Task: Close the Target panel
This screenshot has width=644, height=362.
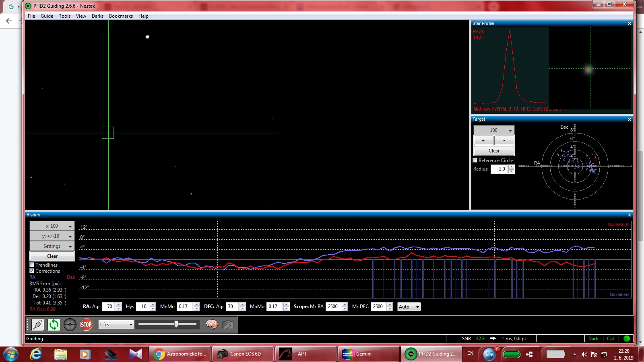Action: (x=630, y=119)
